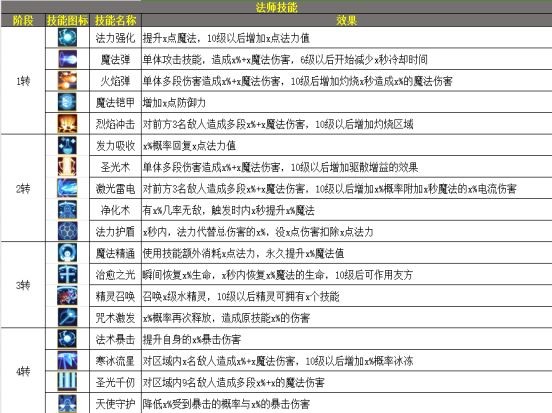Click the 技能名称 column header
Image resolution: width=552 pixels, height=413 pixels.
[115, 20]
